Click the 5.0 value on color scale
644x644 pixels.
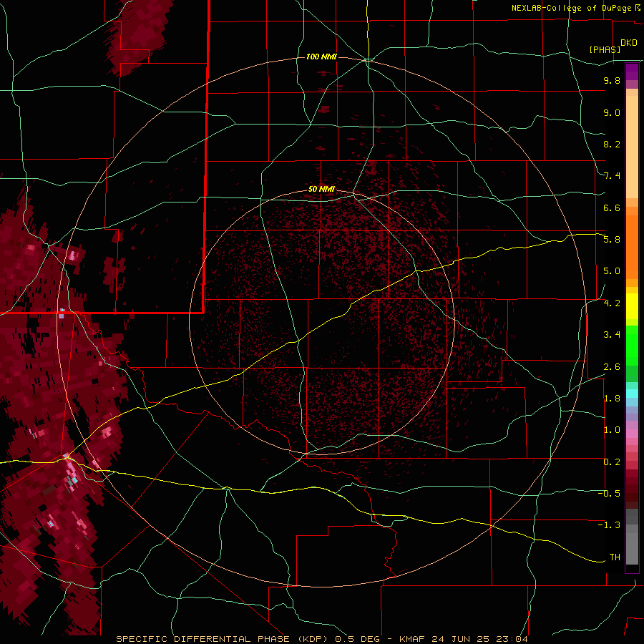coord(612,271)
